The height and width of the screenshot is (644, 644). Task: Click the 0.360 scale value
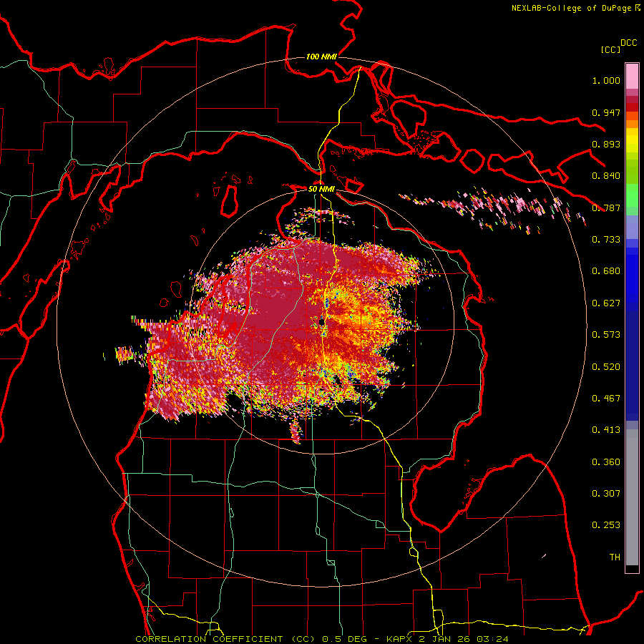[x=606, y=462]
